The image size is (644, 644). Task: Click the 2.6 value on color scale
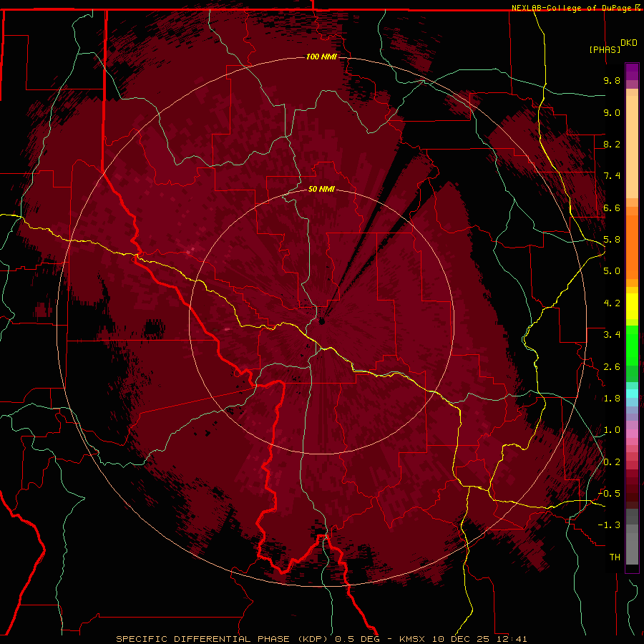[x=612, y=367]
